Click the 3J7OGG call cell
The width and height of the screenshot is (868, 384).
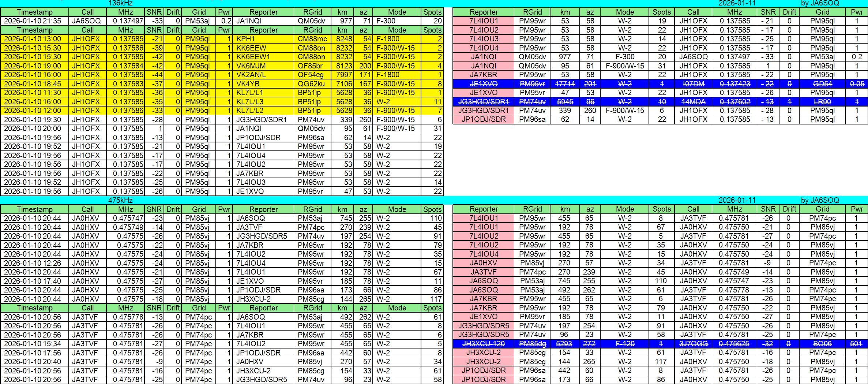pos(693,344)
